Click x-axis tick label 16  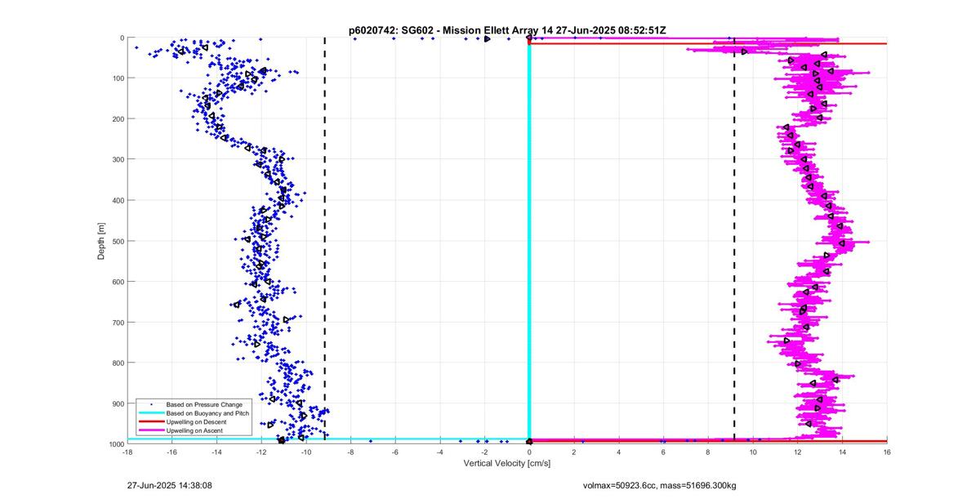click(887, 452)
